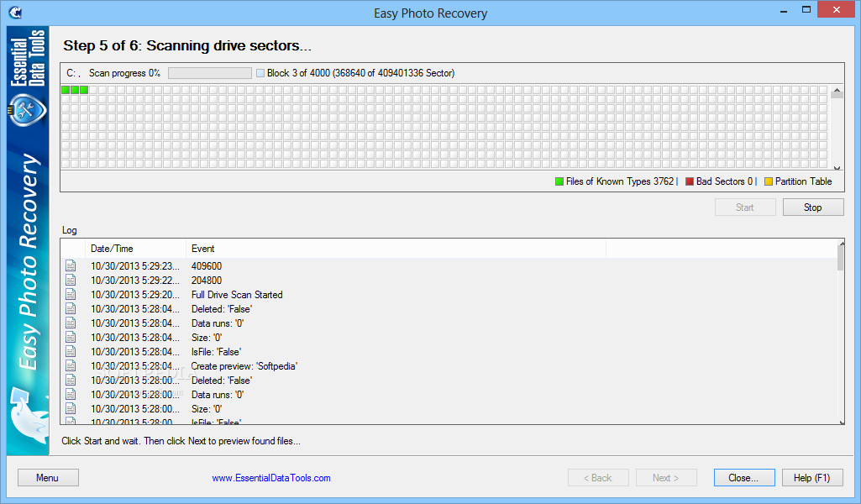Click the scan progress bar
The width and height of the screenshot is (861, 504).
coord(210,73)
